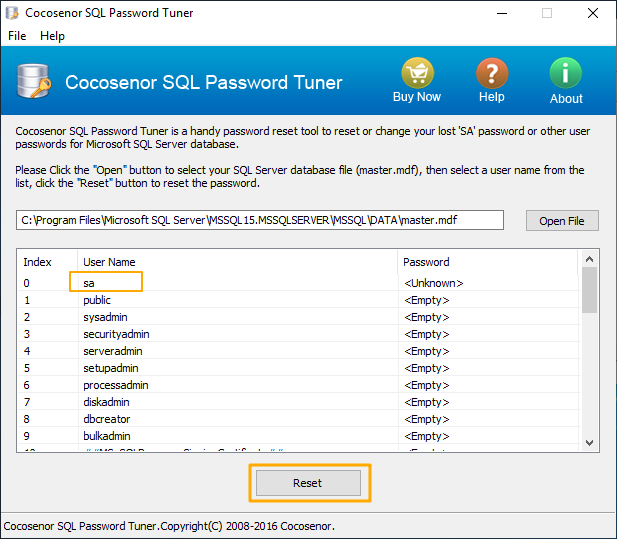This screenshot has width=617, height=539.
Task: Select the diskadmin user row
Action: coord(298,402)
